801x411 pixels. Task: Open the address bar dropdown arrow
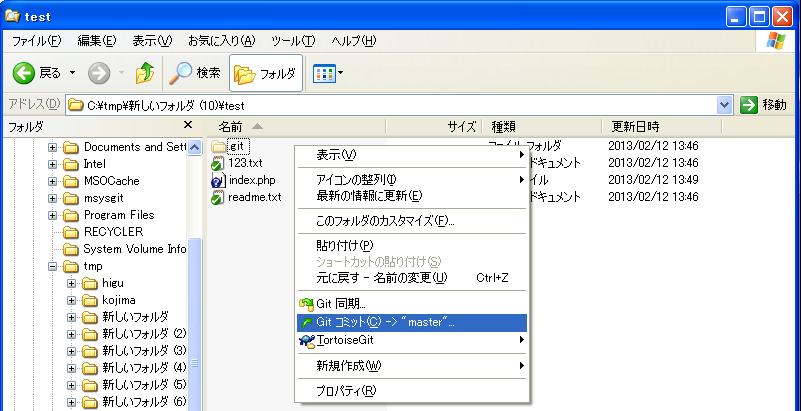(x=725, y=105)
